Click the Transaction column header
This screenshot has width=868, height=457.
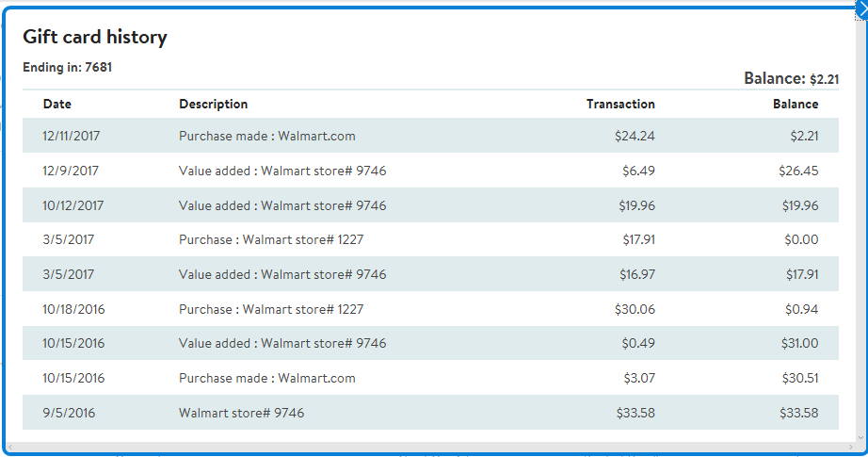point(620,104)
